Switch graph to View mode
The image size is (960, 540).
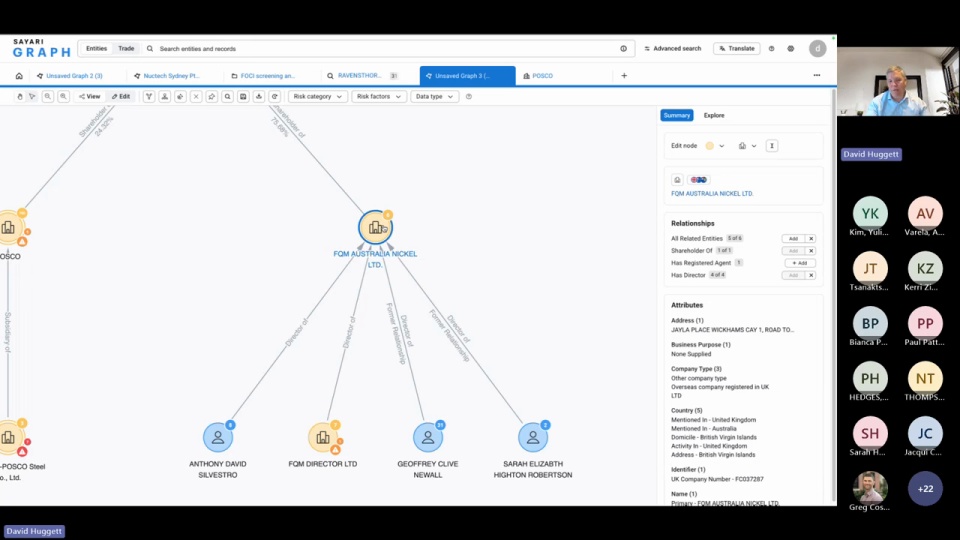click(x=89, y=97)
